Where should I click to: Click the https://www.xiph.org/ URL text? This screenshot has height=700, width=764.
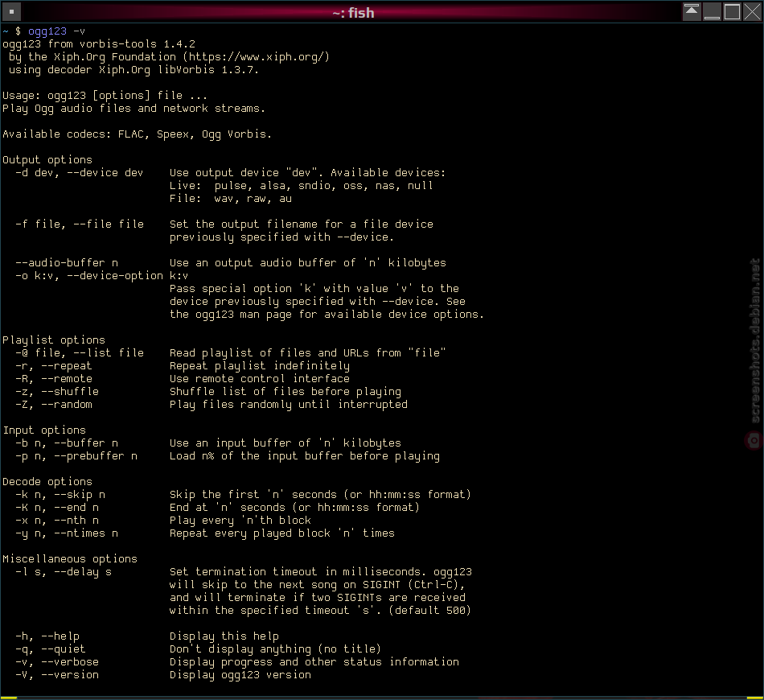257,57
